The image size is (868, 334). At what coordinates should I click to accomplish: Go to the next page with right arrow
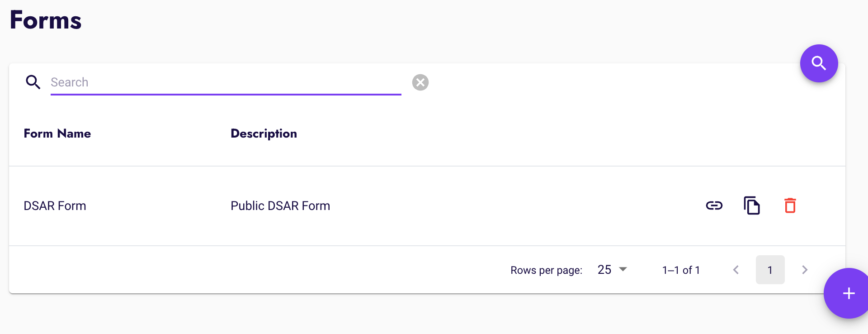(804, 269)
